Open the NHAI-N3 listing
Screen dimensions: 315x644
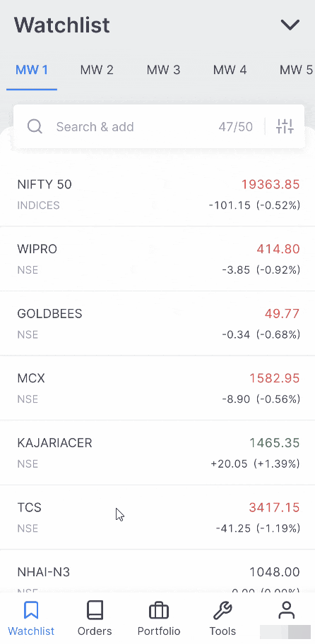157,571
